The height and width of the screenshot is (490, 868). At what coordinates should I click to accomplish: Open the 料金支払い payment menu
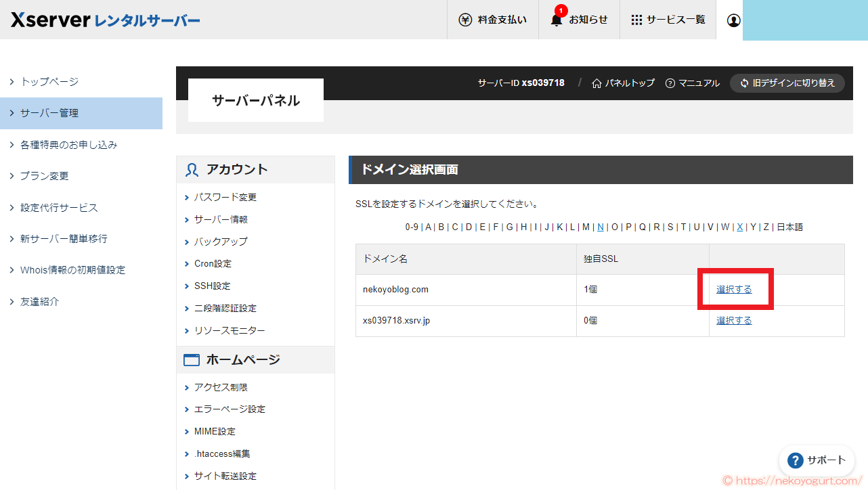(x=492, y=20)
